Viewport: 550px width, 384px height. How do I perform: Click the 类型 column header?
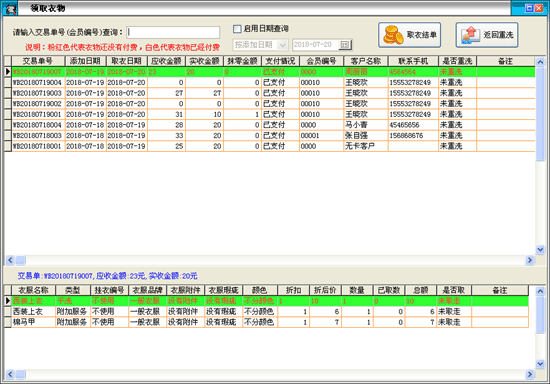coord(73,290)
